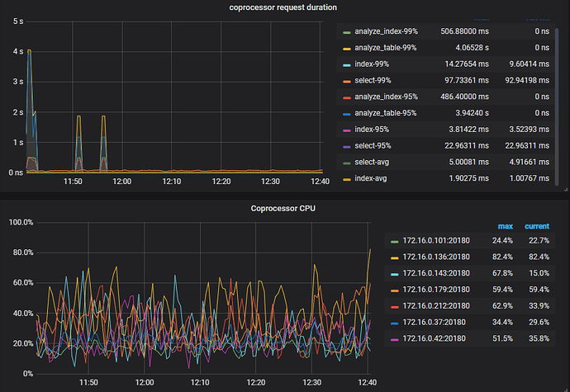Viewport: 570px width, 392px height.
Task: Toggle the index-95% series label
Action: click(372, 130)
